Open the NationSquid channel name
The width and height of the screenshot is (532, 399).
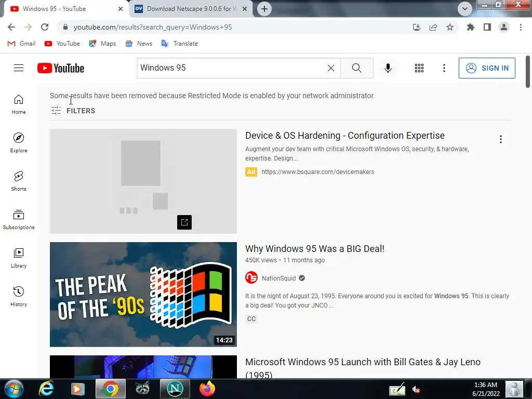(x=278, y=278)
